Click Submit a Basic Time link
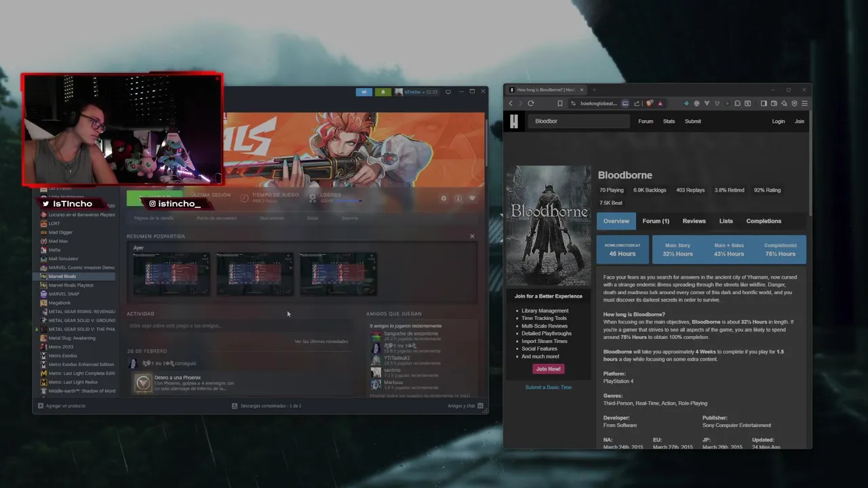The image size is (868, 488). pyautogui.click(x=548, y=387)
